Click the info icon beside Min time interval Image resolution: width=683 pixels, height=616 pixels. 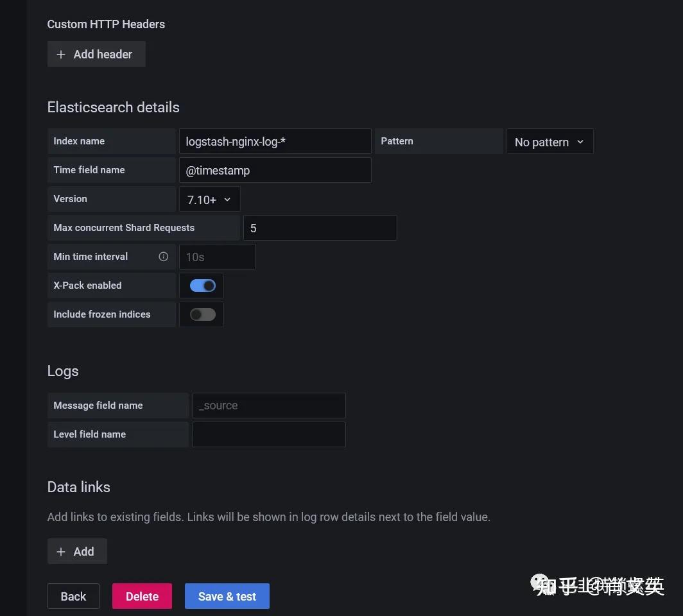(x=164, y=256)
